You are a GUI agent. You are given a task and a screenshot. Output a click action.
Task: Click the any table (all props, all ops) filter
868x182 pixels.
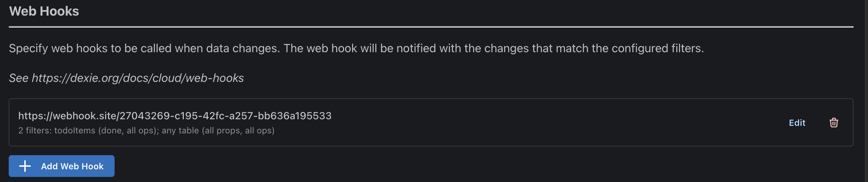(x=218, y=131)
